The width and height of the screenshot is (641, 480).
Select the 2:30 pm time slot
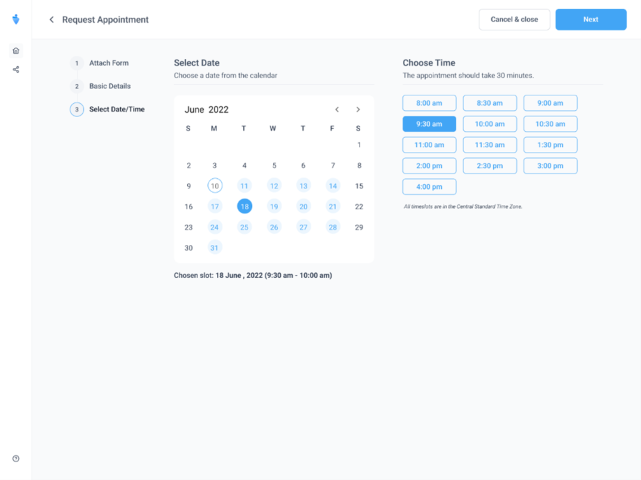(x=490, y=166)
